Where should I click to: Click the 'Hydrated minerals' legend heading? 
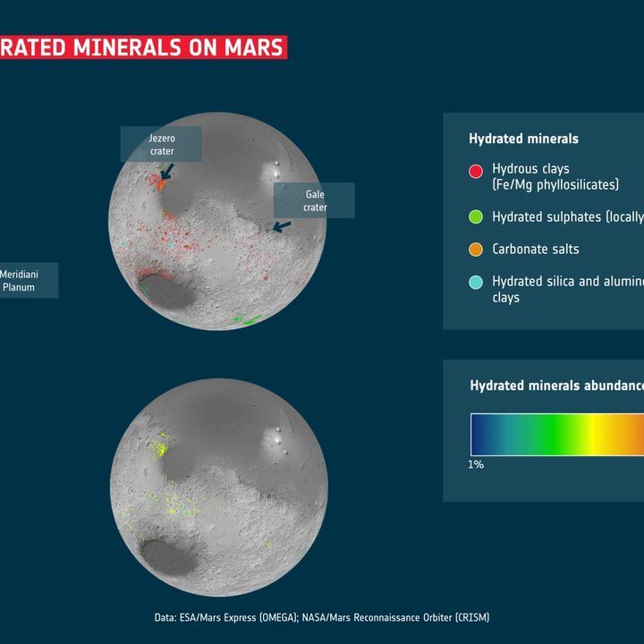(523, 139)
